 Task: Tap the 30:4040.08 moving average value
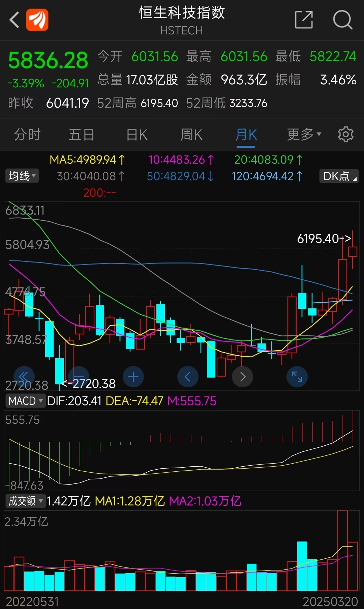(x=91, y=176)
